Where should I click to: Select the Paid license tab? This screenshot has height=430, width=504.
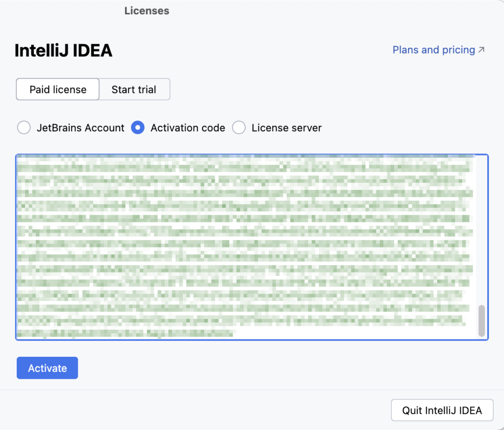click(x=58, y=90)
